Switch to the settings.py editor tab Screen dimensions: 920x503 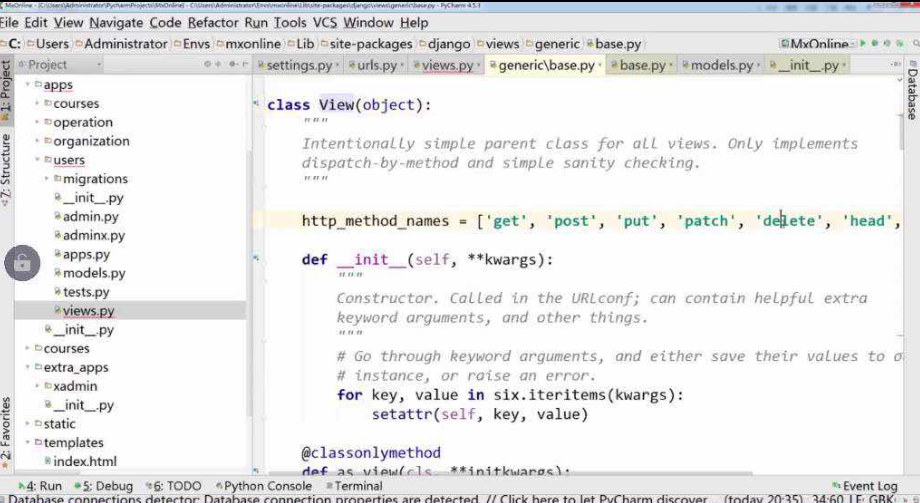click(x=299, y=65)
